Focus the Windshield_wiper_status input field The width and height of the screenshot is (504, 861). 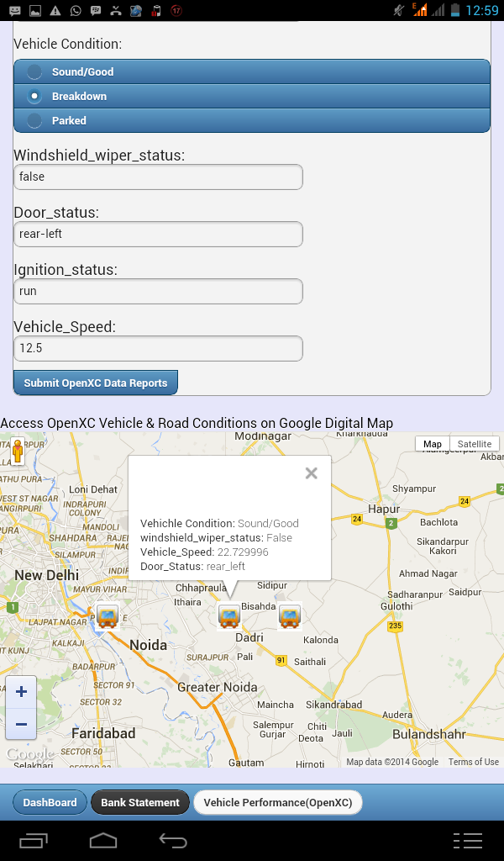point(158,177)
